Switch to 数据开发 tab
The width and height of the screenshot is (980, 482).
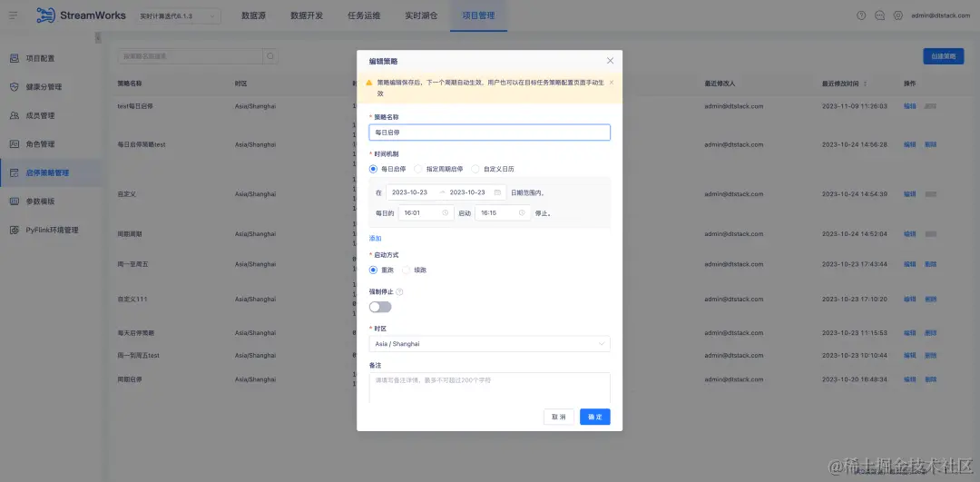(x=307, y=15)
